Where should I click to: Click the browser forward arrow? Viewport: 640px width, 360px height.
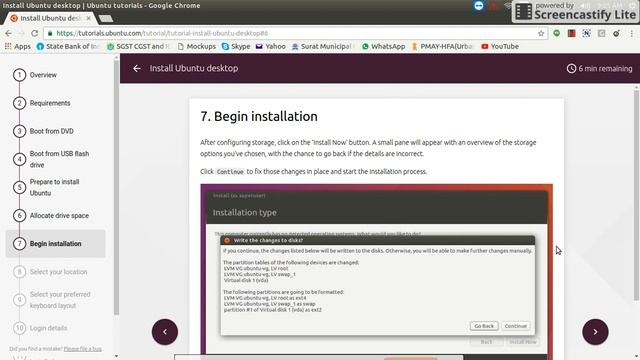pos(21,33)
